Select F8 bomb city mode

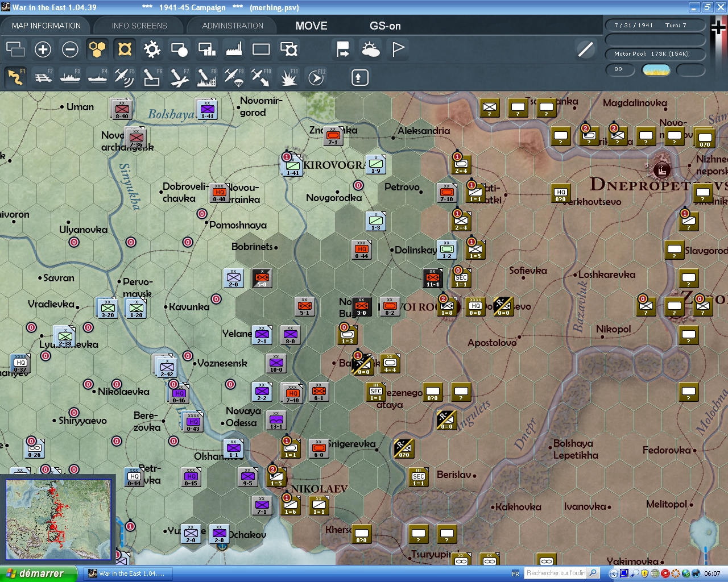click(206, 77)
